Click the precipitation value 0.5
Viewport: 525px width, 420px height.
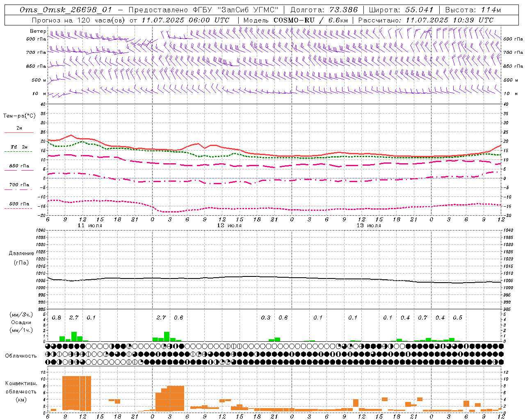457,318
